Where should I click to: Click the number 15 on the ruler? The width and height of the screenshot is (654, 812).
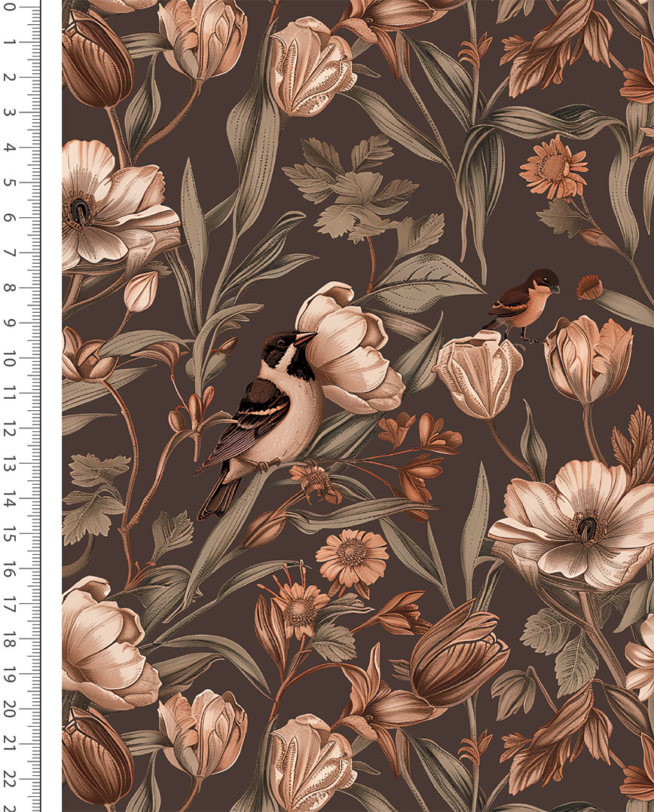point(10,535)
